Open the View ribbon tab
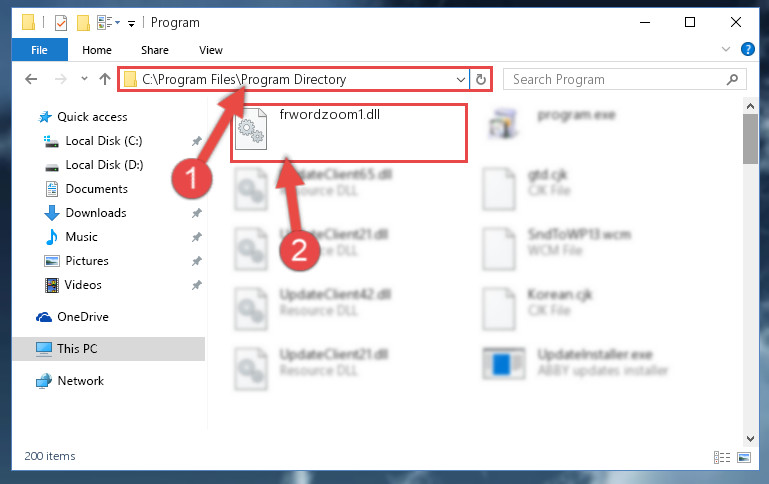 [211, 50]
